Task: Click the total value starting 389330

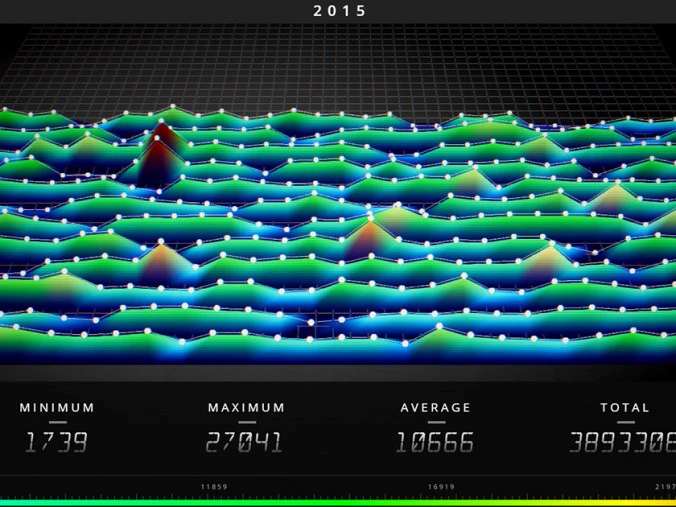Action: 623,442
